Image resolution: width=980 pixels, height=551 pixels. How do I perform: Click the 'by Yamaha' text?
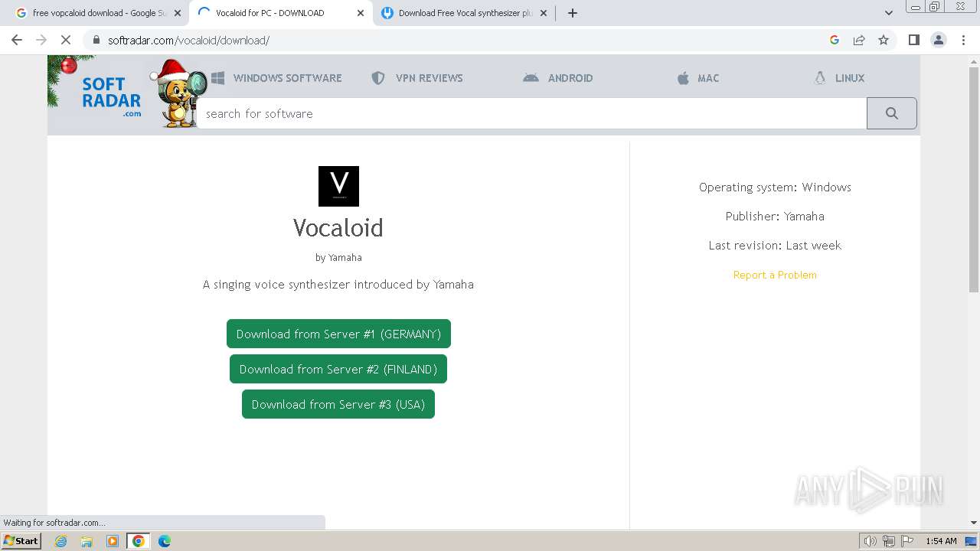(338, 258)
